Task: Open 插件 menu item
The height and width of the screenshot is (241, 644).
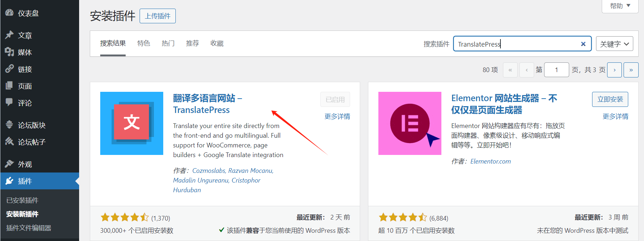Action: coord(39,181)
